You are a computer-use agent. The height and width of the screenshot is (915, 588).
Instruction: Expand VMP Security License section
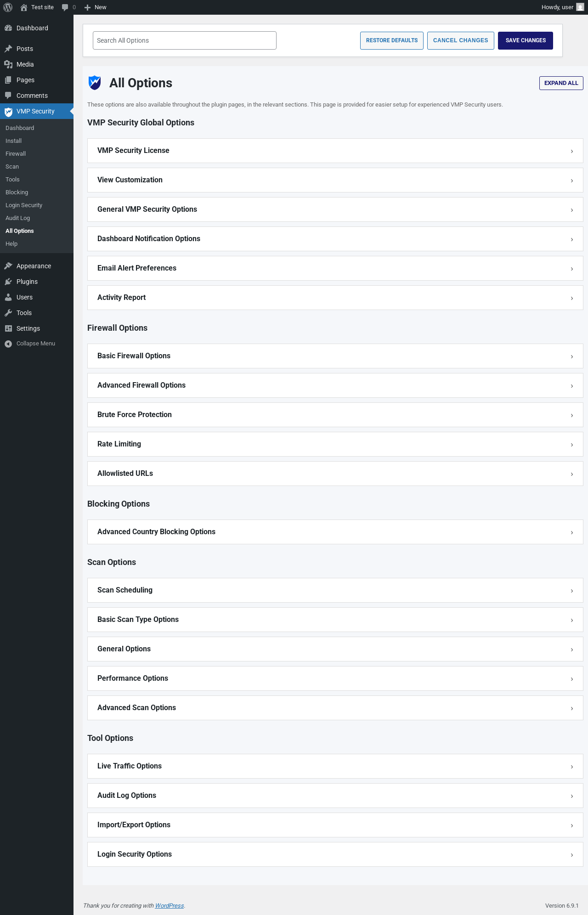pyautogui.click(x=335, y=151)
